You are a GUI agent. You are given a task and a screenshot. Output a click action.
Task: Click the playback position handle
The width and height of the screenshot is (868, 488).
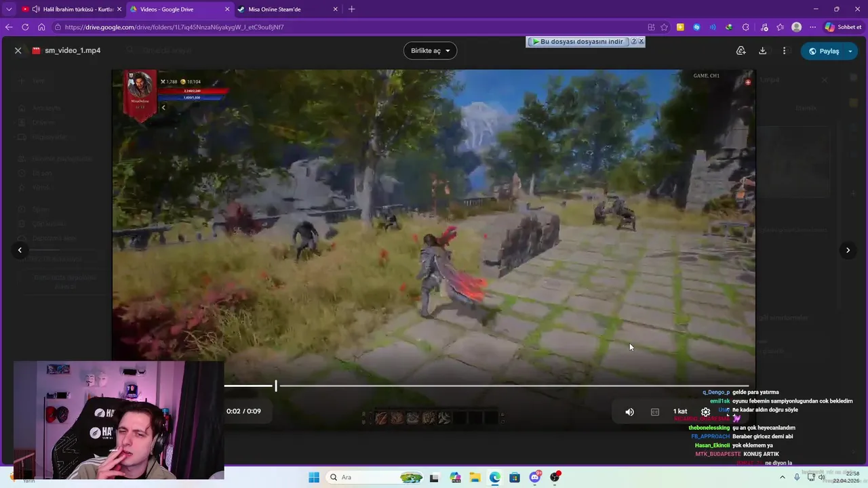pyautogui.click(x=275, y=386)
